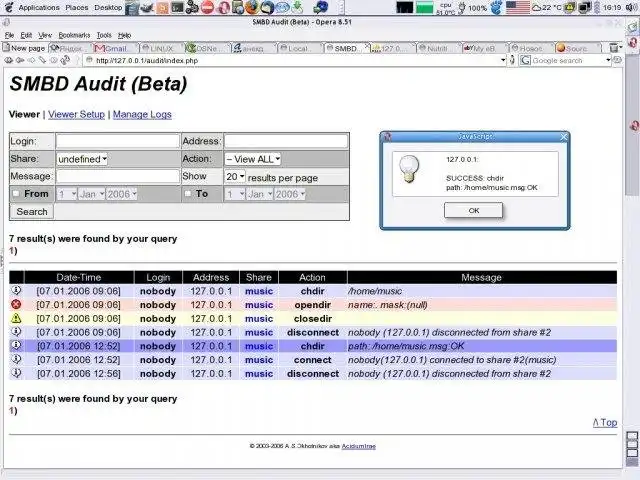Open the GNOME foot main menu icon
Screen dimensions: 640x480
9,7
